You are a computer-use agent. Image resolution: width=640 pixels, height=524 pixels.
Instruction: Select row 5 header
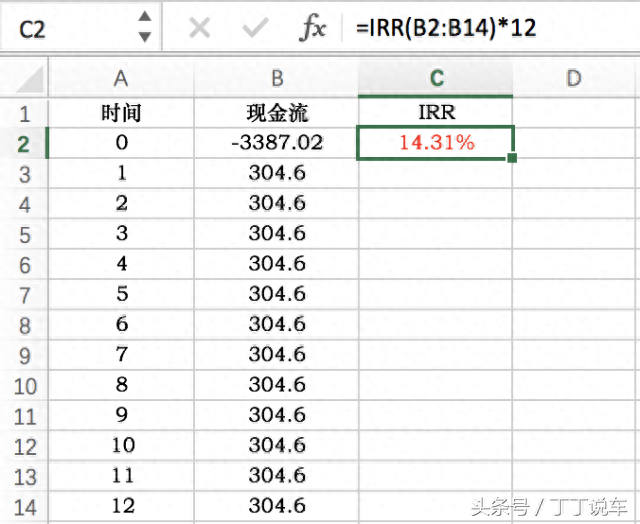[24, 235]
